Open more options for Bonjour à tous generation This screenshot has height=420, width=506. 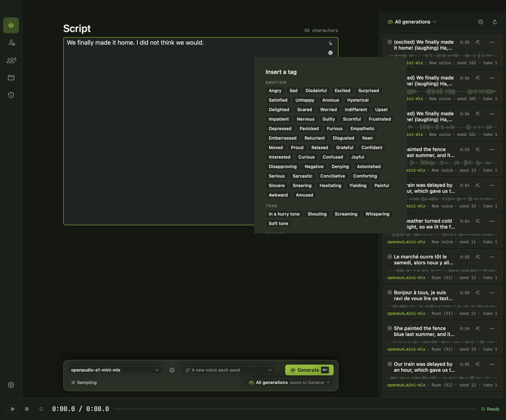(492, 293)
